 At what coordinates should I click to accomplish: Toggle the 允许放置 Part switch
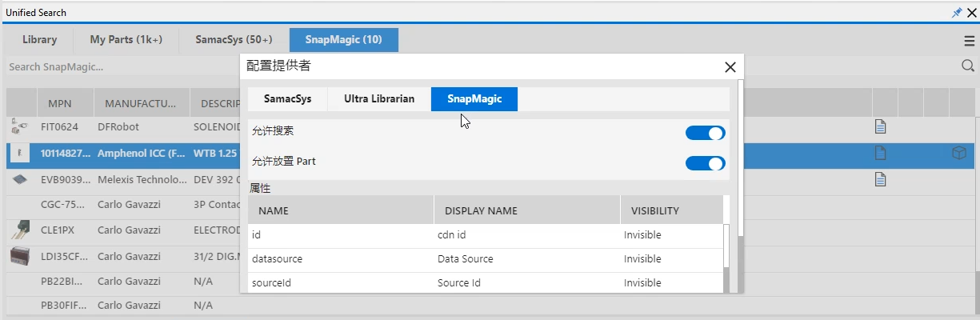click(706, 163)
